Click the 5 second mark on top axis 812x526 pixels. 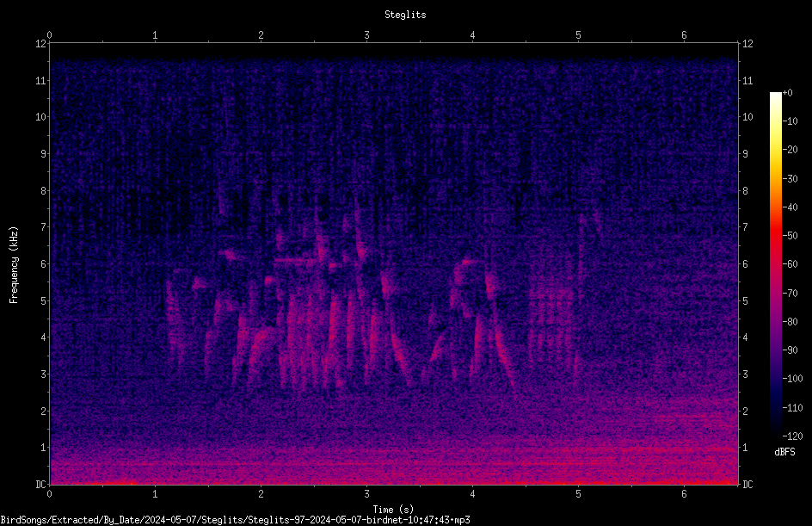click(x=578, y=35)
